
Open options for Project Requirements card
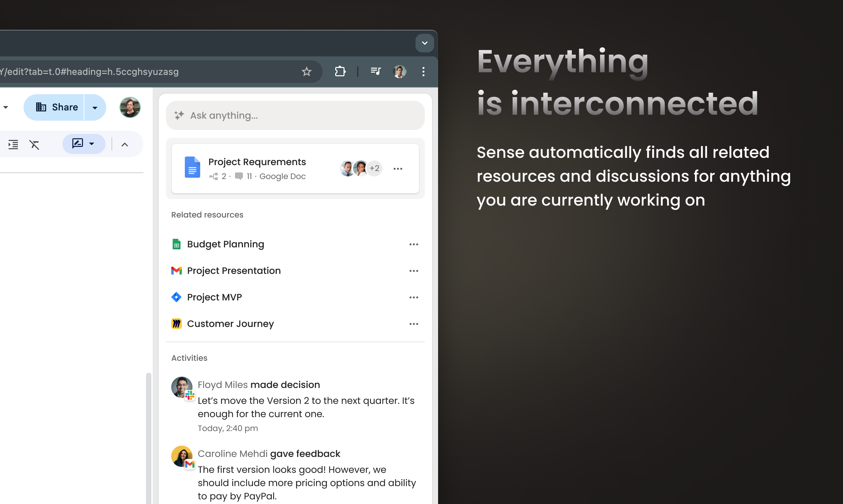398,169
